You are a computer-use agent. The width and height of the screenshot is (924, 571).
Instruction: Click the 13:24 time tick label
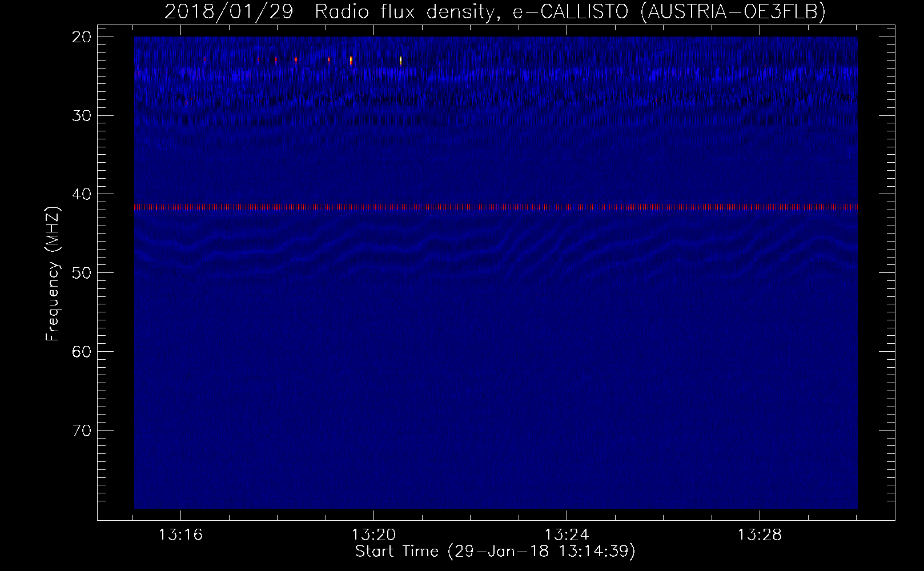567,535
